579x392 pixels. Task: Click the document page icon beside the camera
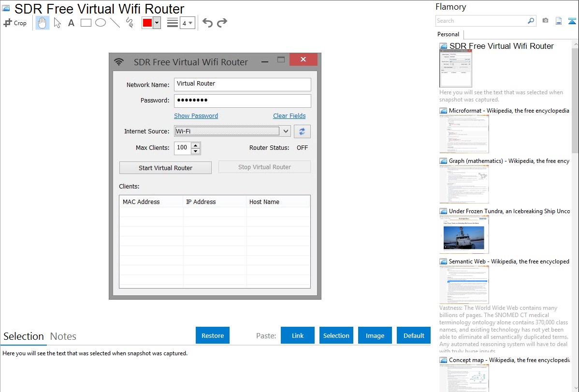559,21
